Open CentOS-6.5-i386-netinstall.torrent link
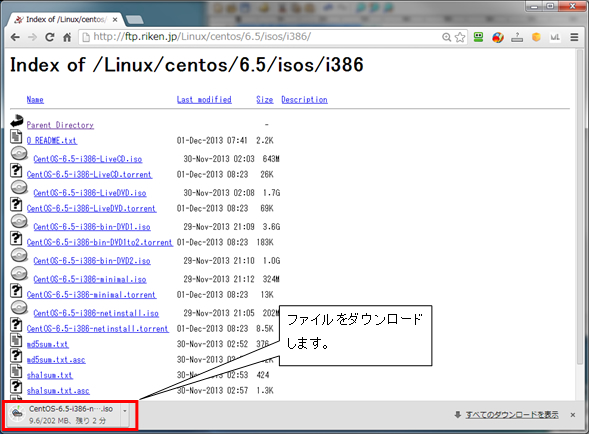The image size is (589, 434). 98,329
